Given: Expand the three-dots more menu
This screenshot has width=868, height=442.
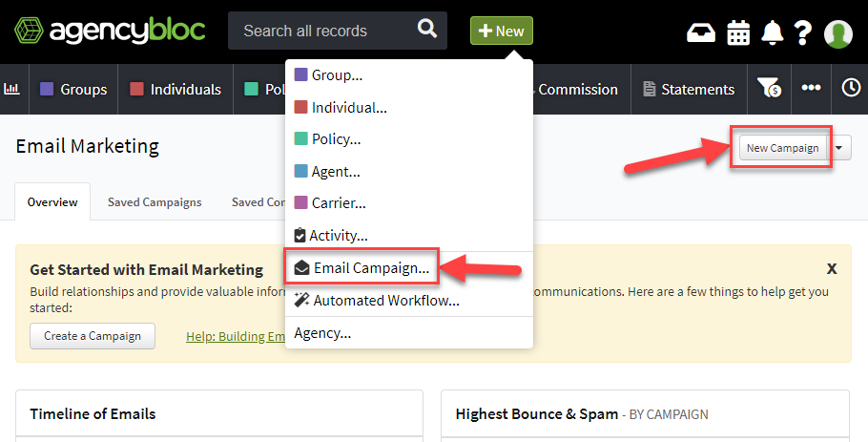Looking at the screenshot, I should (x=811, y=88).
